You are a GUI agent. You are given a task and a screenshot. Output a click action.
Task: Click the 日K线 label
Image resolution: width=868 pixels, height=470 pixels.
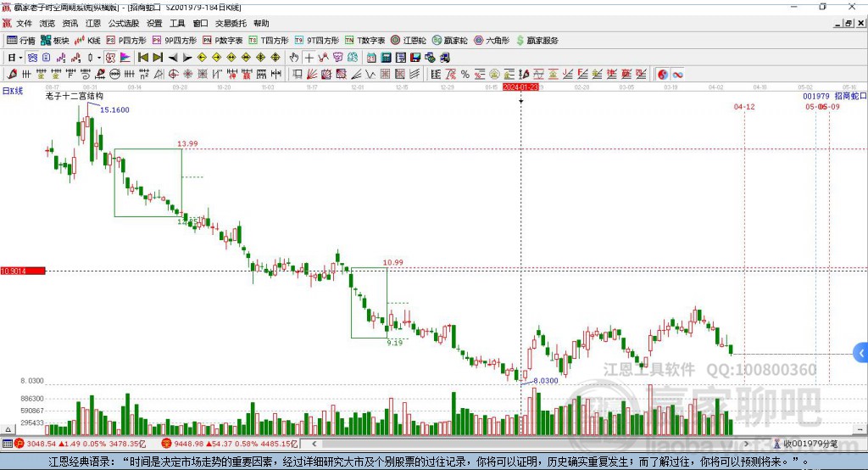(13, 91)
